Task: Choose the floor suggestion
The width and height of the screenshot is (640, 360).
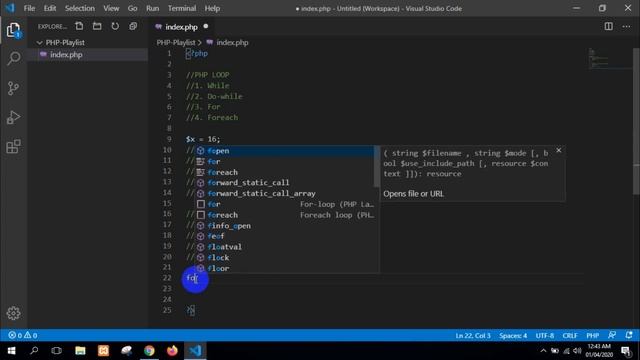Action: [285, 268]
